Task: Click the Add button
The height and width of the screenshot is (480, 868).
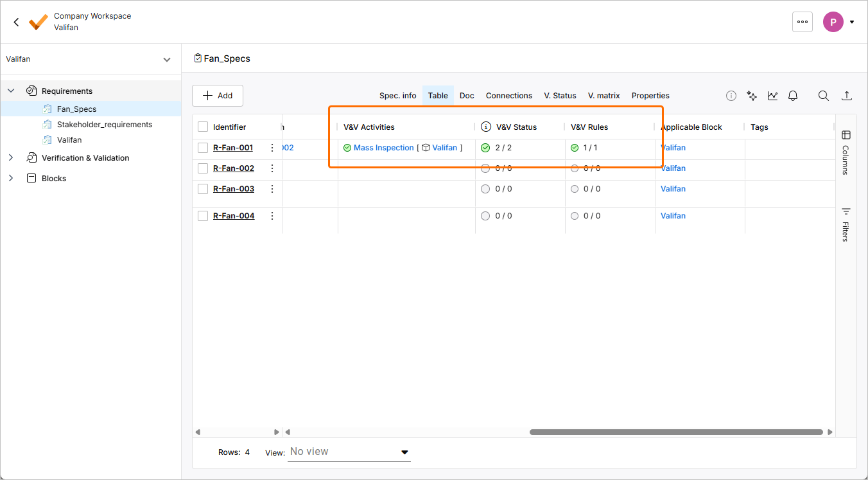Action: tap(218, 96)
